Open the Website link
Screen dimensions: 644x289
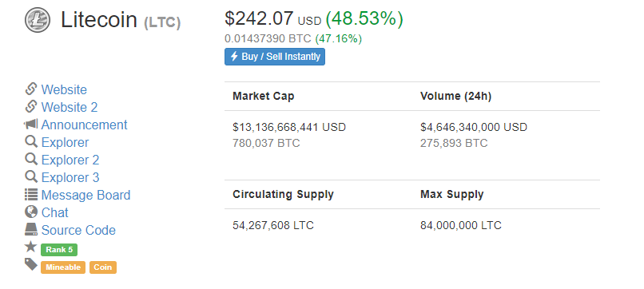click(x=64, y=89)
